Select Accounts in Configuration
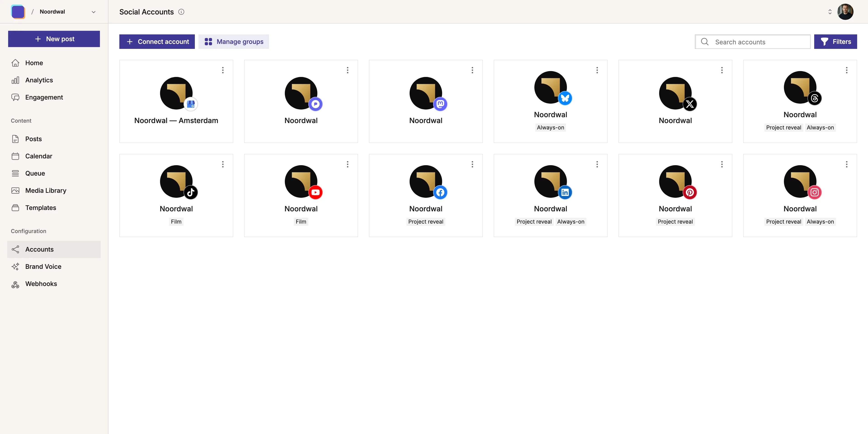Image resolution: width=868 pixels, height=434 pixels. click(54, 249)
